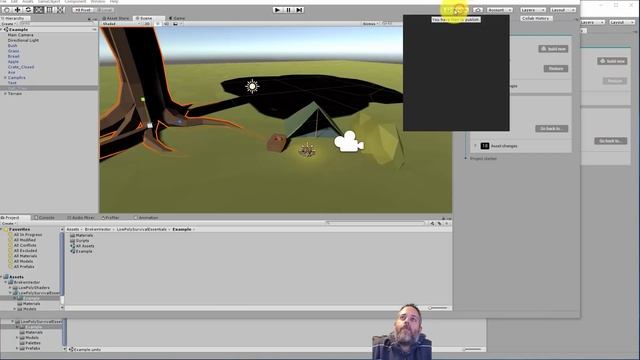The height and width of the screenshot is (360, 640).
Task: Start Play mode with the Play button
Action: point(278,10)
